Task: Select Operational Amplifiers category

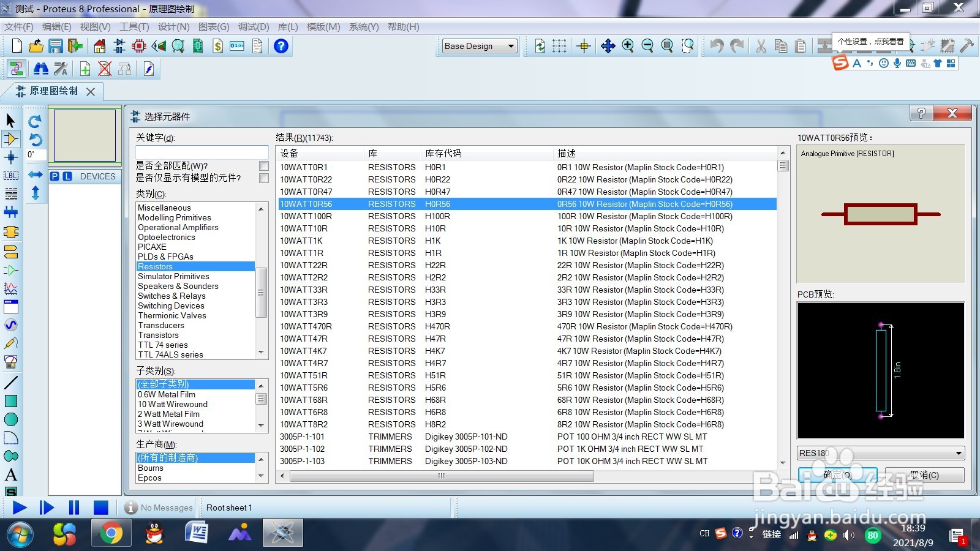Action: (178, 227)
